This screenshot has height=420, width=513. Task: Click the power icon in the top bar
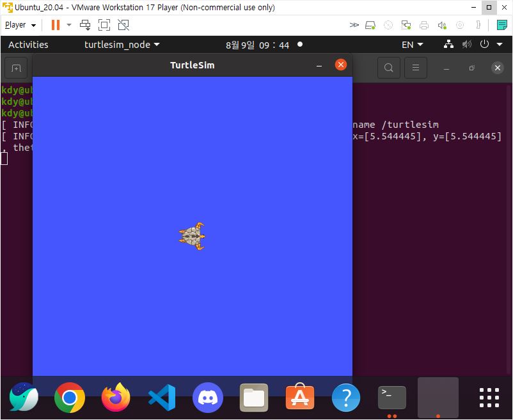click(484, 45)
